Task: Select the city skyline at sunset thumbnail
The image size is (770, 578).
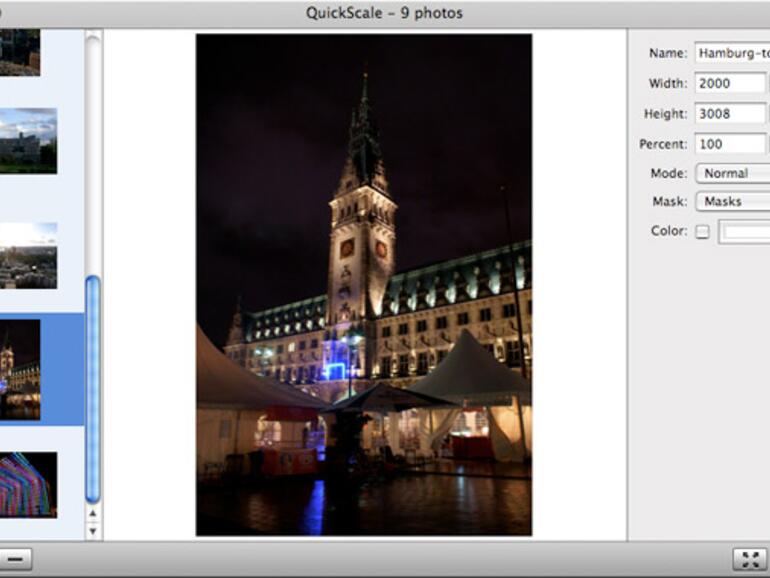Action: coord(28,255)
